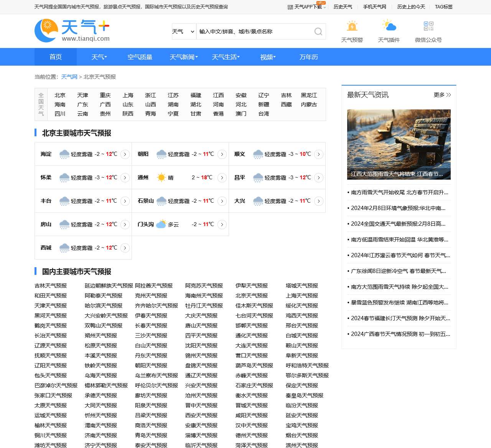
Task: Open the search category selector showing 天气
Action: point(183,31)
